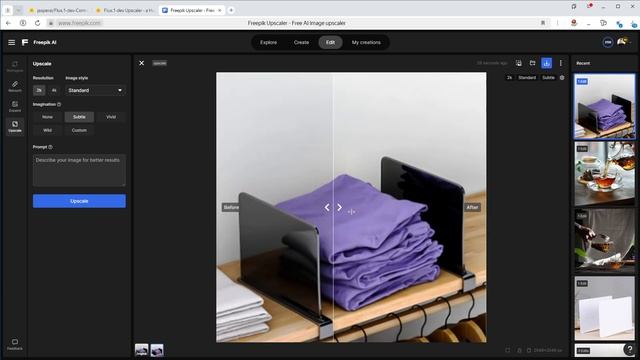Viewport: 640px width, 360px height.
Task: Focus the prompt description text box
Action: [79, 170]
